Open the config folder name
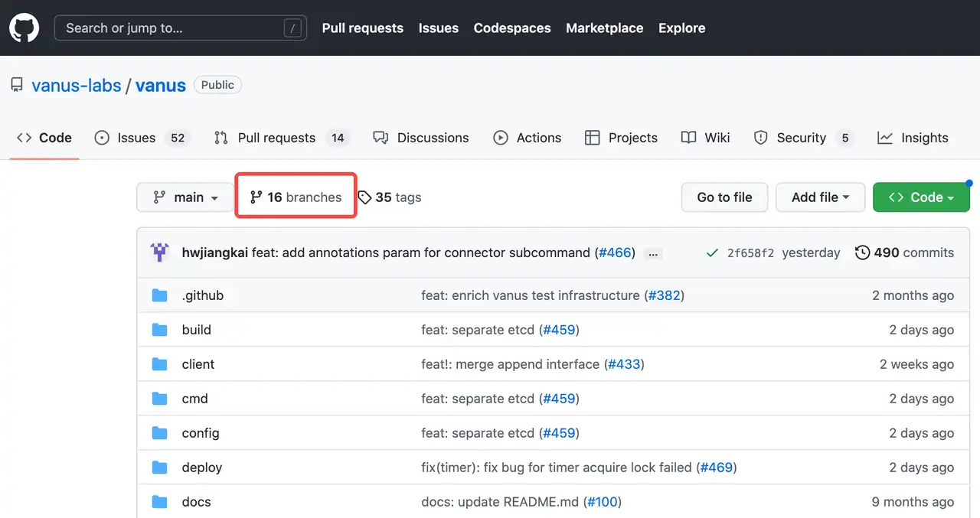Screen dimensions: 980x518 click(x=201, y=433)
